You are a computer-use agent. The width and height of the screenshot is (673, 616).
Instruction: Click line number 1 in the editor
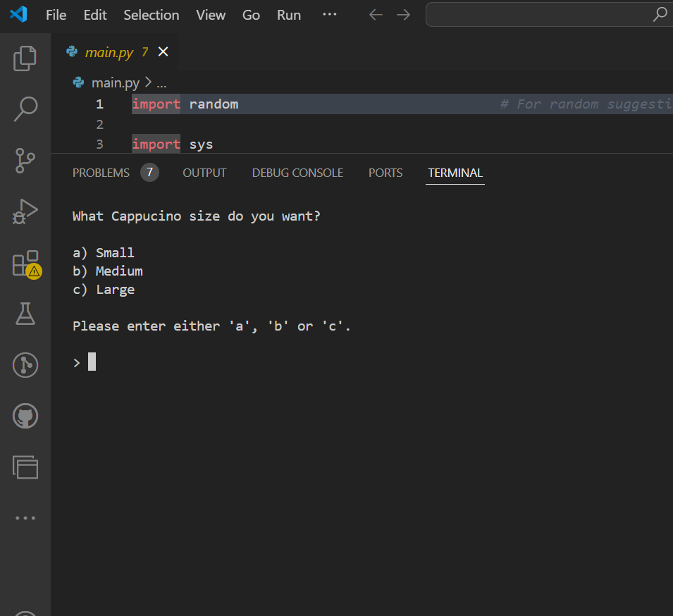[x=99, y=104]
